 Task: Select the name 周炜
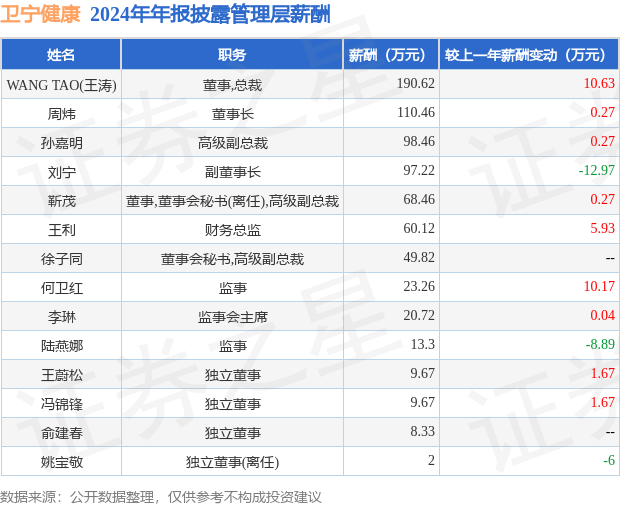[61, 114]
